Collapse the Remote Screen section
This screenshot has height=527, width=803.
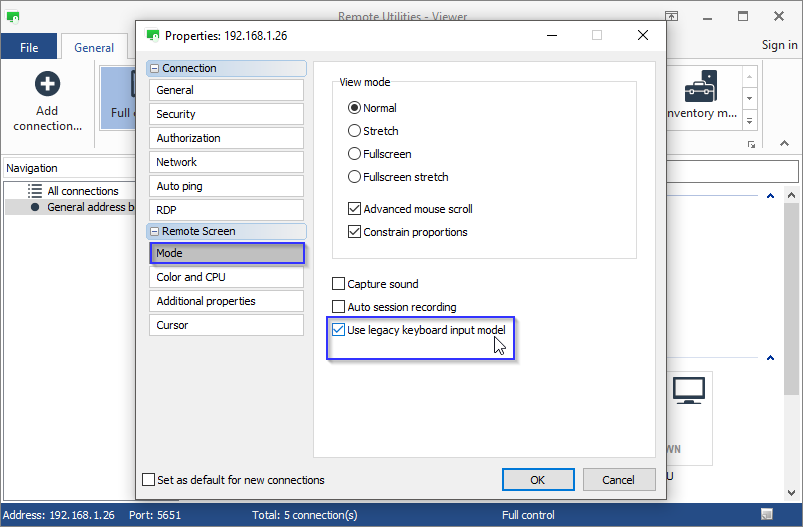point(154,231)
